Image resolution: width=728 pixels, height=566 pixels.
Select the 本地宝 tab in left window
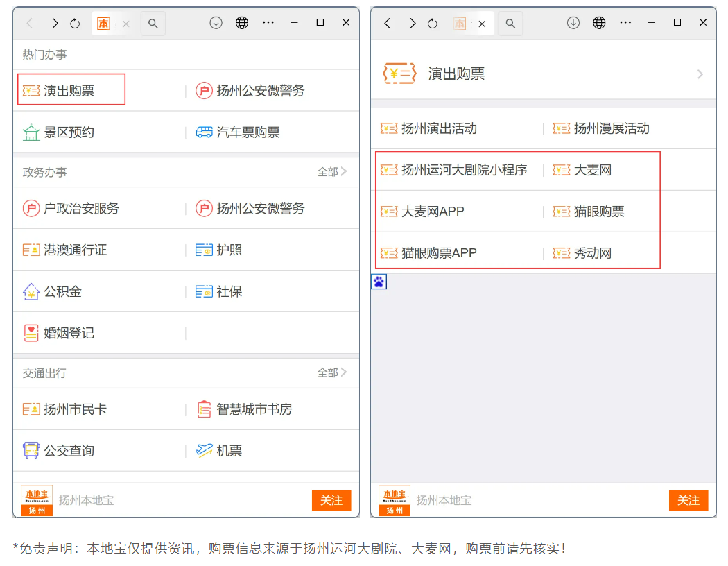[x=103, y=23]
